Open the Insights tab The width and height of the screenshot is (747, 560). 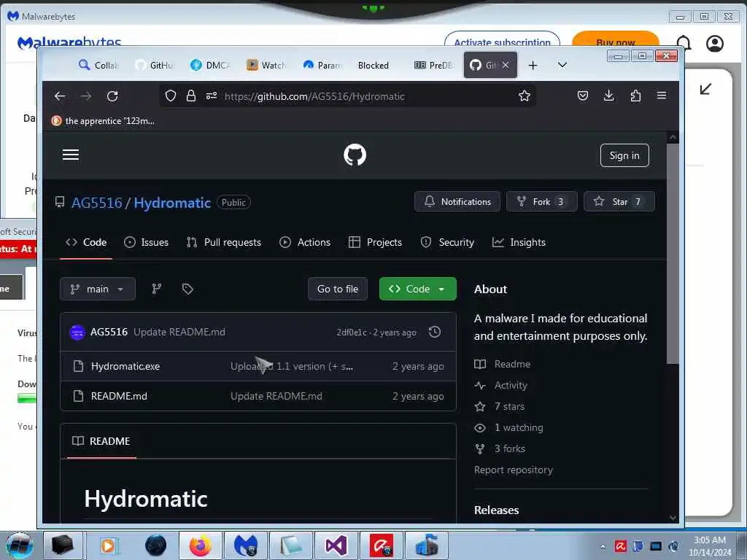point(519,242)
